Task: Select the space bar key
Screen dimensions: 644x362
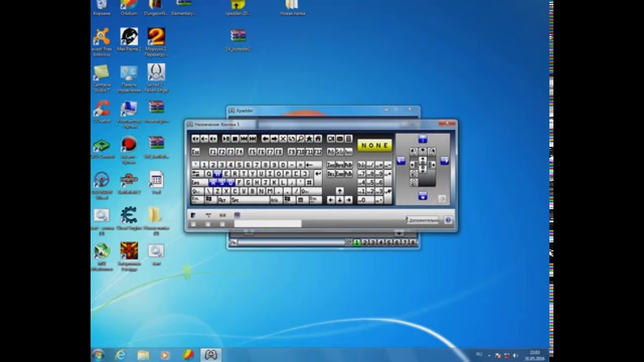Action: (x=250, y=200)
